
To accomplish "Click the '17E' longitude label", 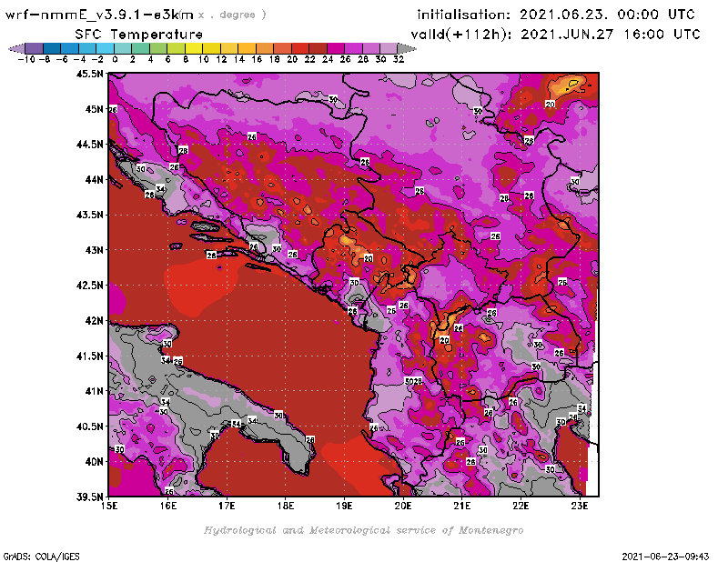I will coord(227,506).
